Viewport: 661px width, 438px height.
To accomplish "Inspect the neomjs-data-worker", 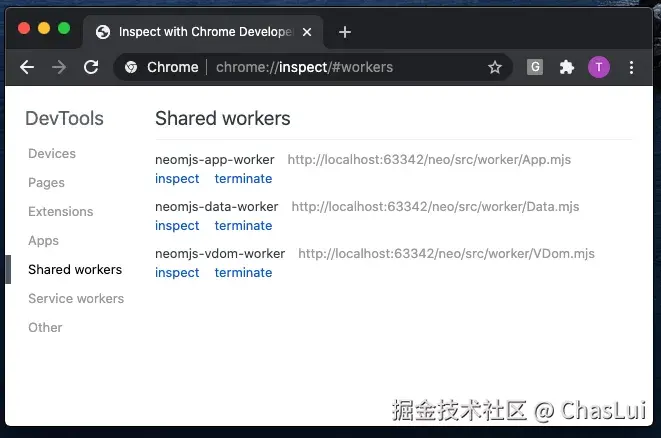I will point(177,226).
